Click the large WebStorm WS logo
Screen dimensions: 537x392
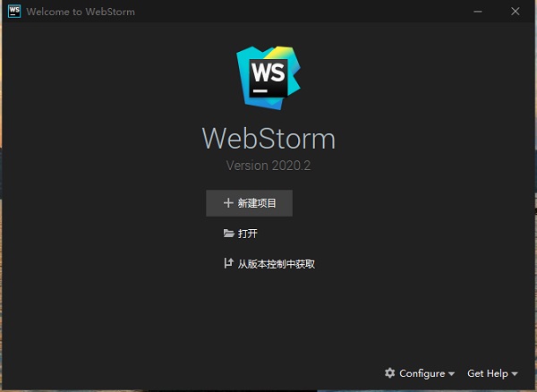268,78
